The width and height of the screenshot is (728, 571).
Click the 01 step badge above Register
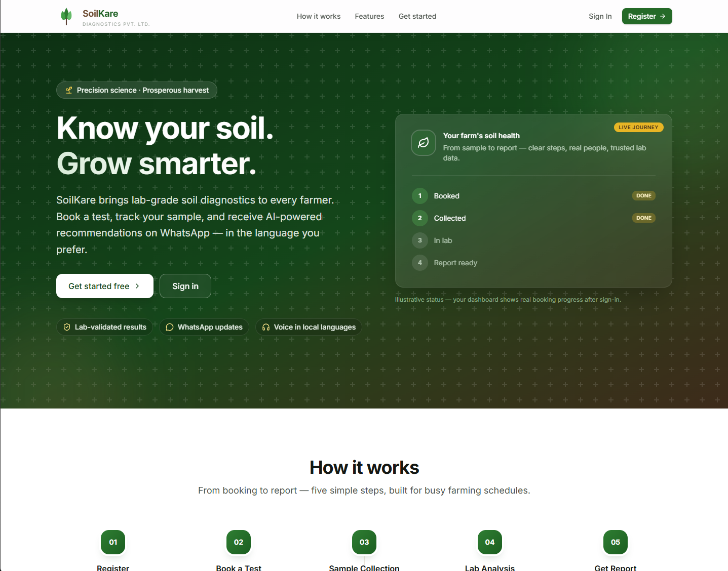[113, 542]
